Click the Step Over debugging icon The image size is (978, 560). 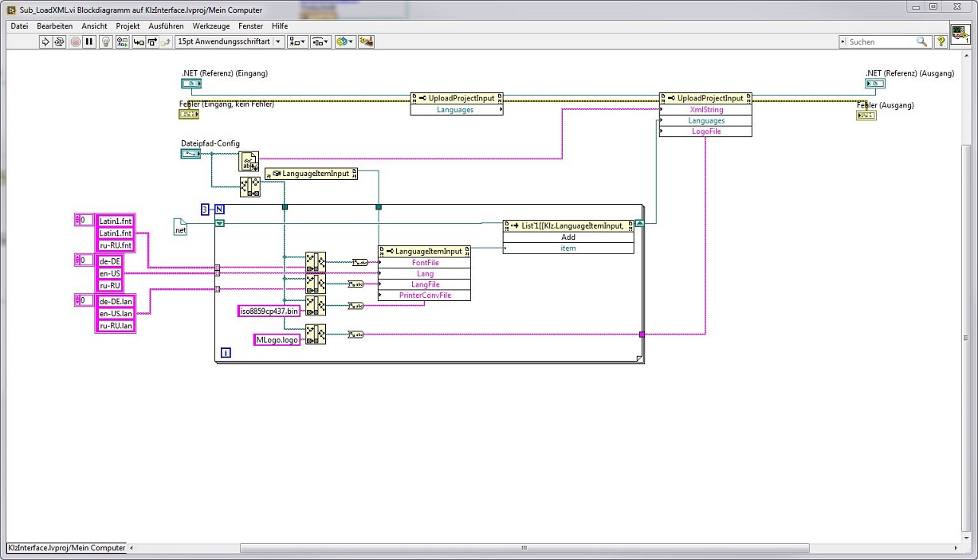coord(151,41)
